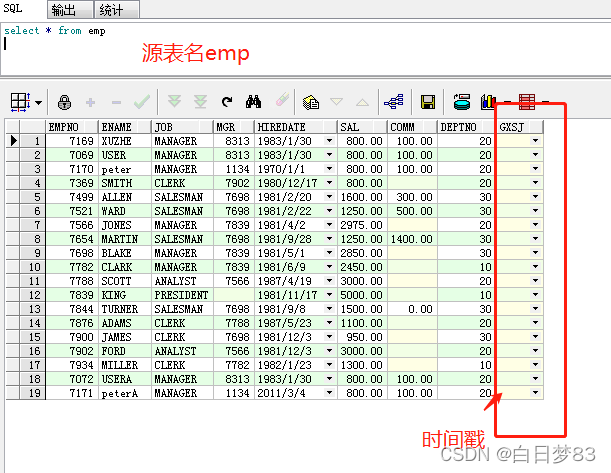This screenshot has height=473, width=611.
Task: Select the ENAME cell USERA
Action: click(x=125, y=379)
